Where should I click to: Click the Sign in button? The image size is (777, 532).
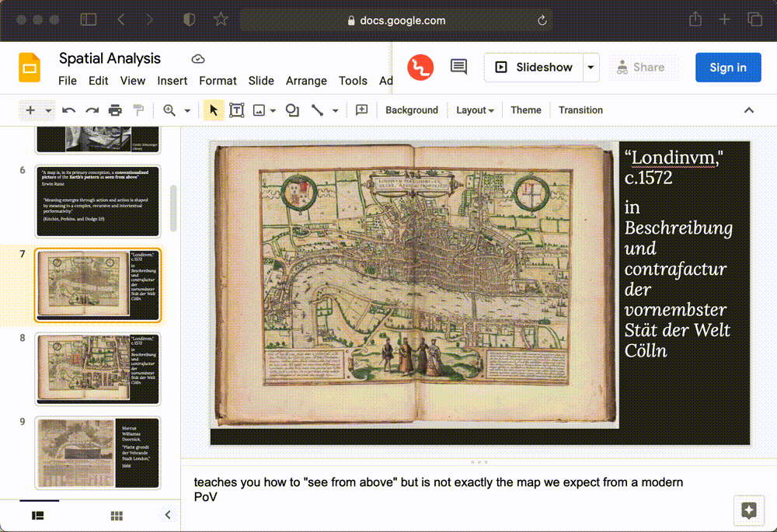727,68
